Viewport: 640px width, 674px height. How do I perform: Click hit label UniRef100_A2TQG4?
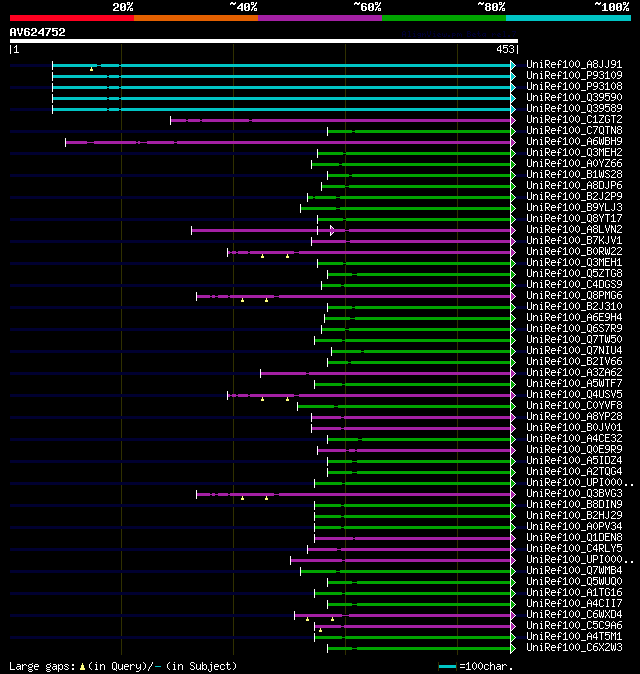(574, 472)
